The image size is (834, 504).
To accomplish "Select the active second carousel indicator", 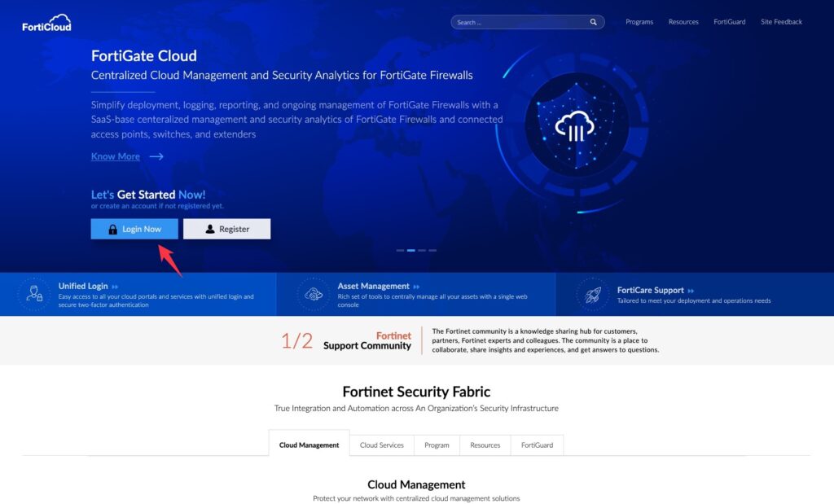I will point(411,250).
